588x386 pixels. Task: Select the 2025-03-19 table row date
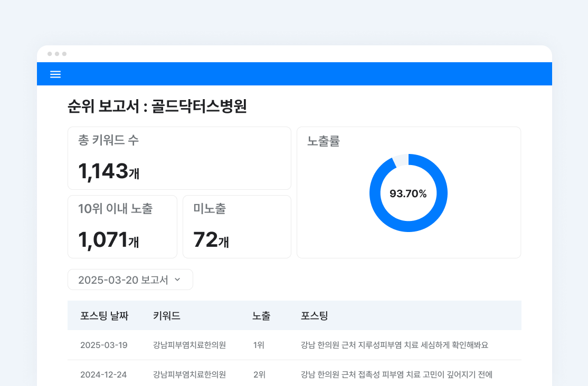click(104, 345)
